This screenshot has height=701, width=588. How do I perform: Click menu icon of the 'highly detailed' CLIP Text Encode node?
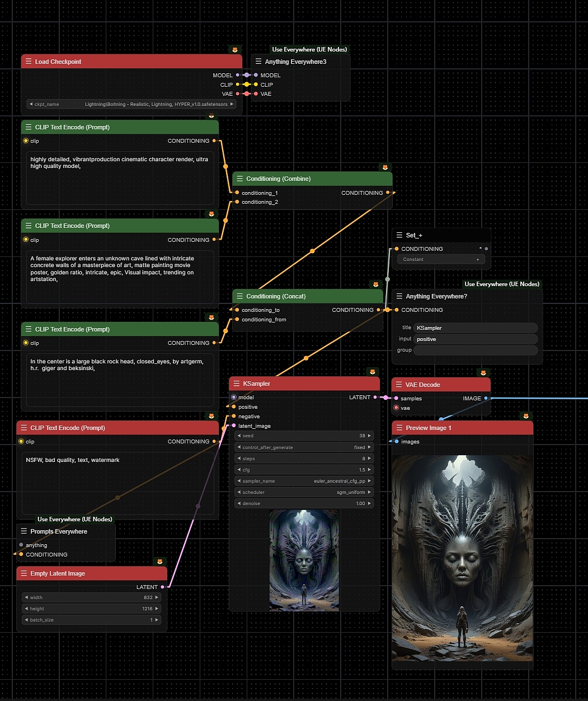click(29, 127)
